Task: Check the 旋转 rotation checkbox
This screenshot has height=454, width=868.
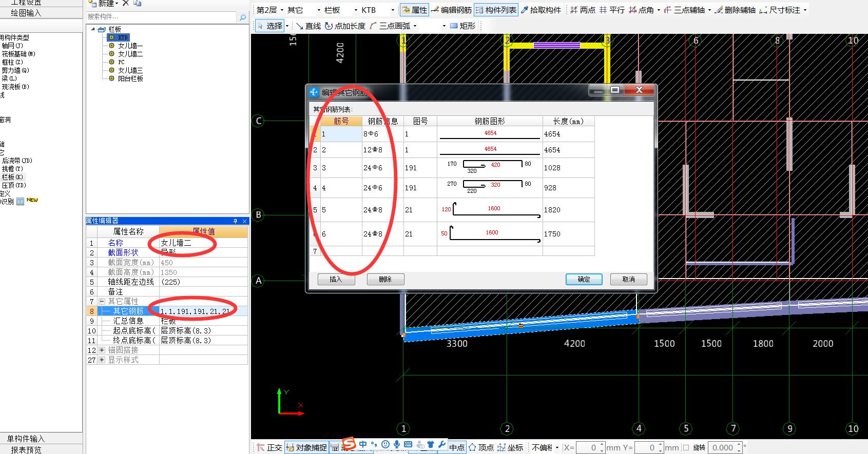Action: [x=686, y=447]
